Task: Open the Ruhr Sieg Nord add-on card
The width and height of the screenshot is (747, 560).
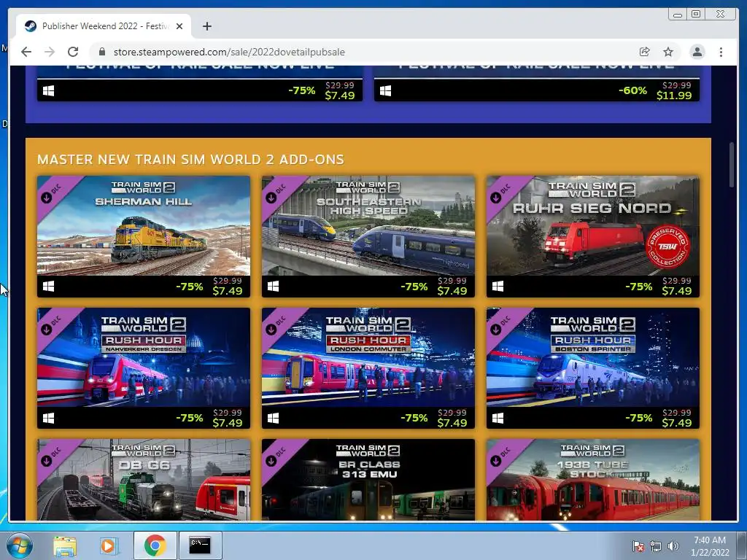Action: (592, 237)
